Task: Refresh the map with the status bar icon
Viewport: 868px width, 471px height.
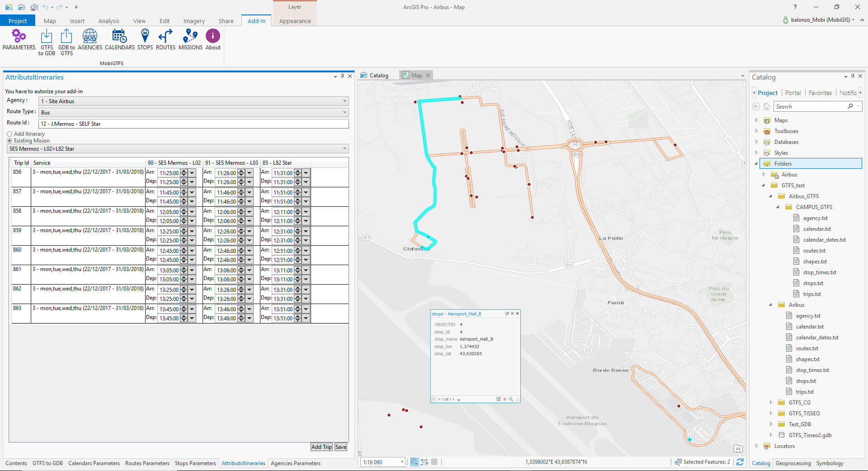Action: point(740,462)
